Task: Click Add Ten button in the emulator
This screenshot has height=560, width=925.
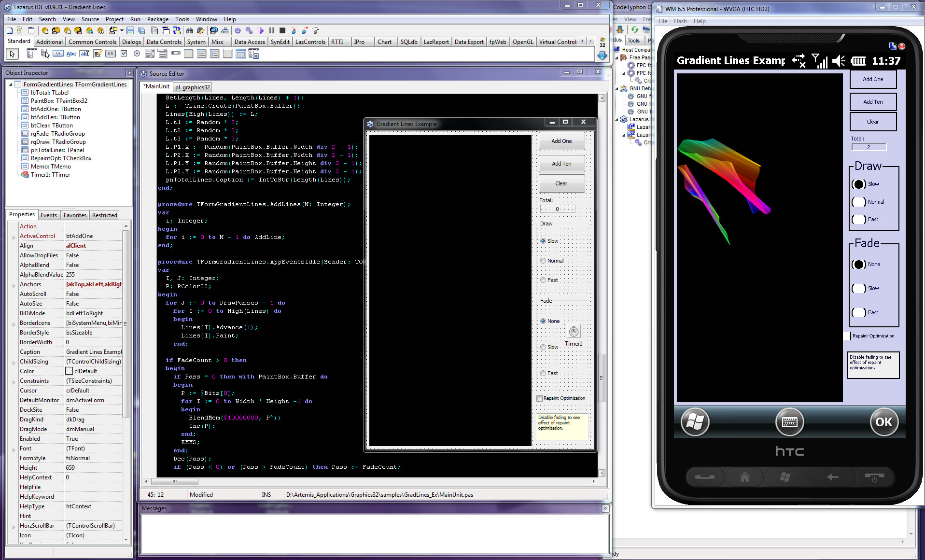Action: 873,102
